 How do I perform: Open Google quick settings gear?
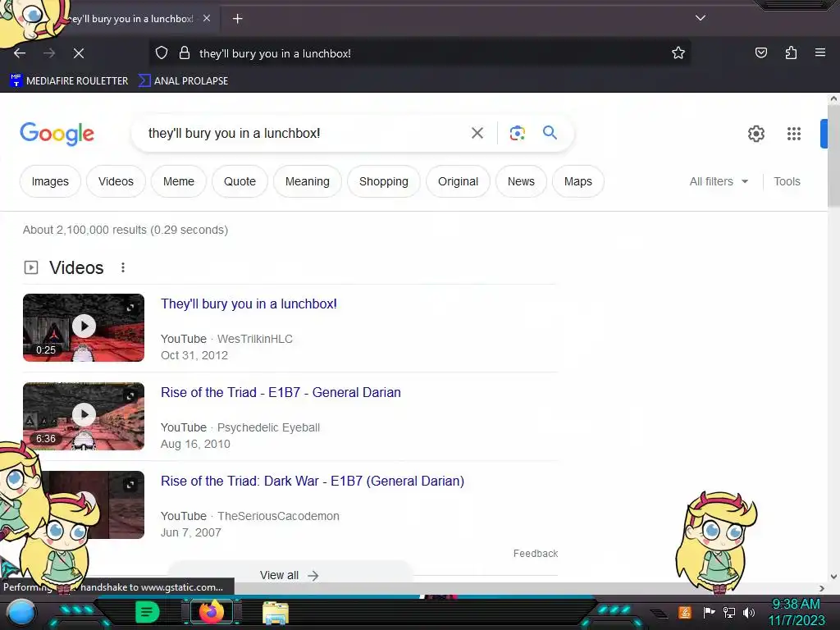[x=756, y=134]
